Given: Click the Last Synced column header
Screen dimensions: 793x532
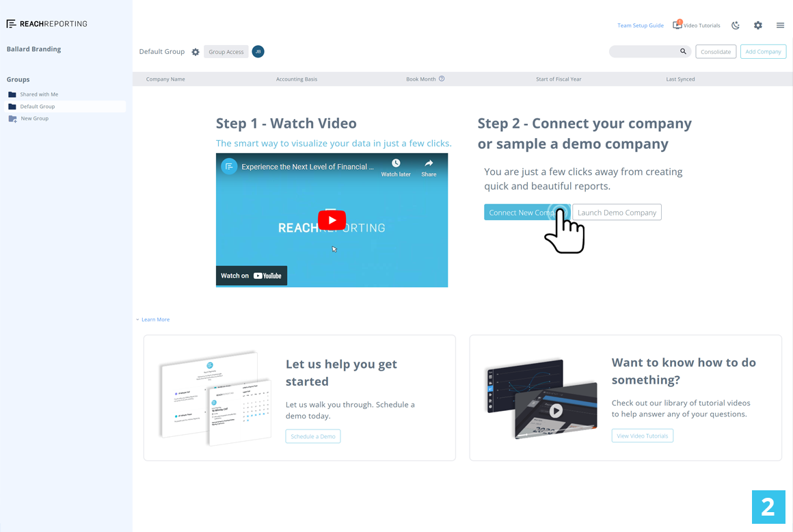Looking at the screenshot, I should pyautogui.click(x=680, y=79).
